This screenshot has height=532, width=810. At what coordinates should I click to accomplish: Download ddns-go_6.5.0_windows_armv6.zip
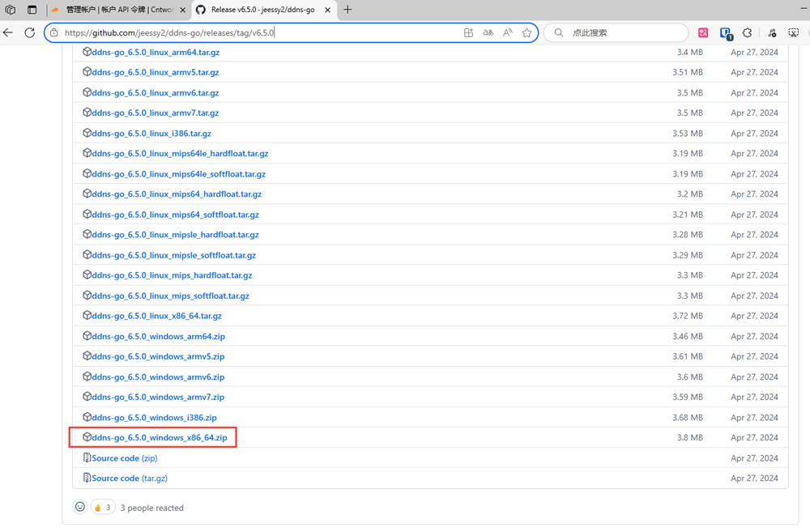(158, 377)
